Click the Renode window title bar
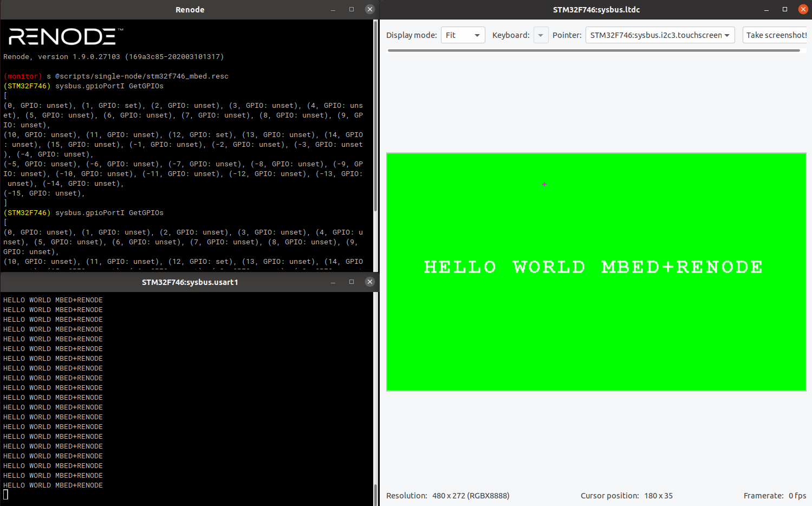This screenshot has width=812, height=506. (190, 10)
